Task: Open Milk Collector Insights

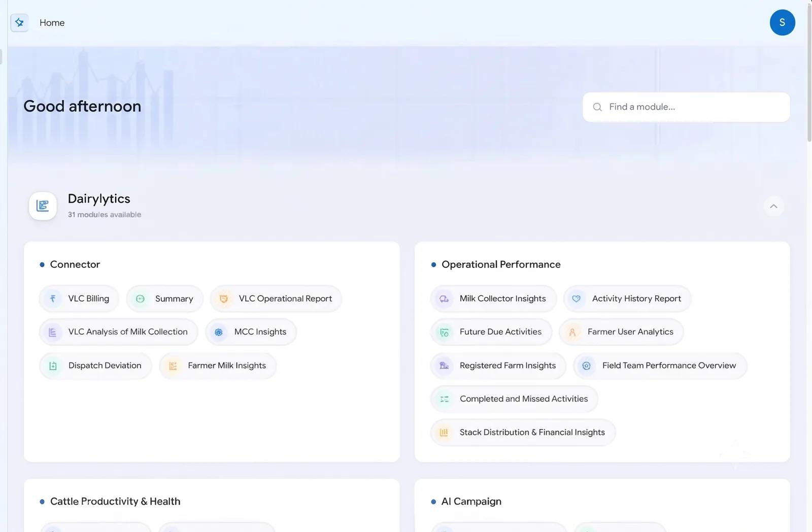Action: [493, 298]
